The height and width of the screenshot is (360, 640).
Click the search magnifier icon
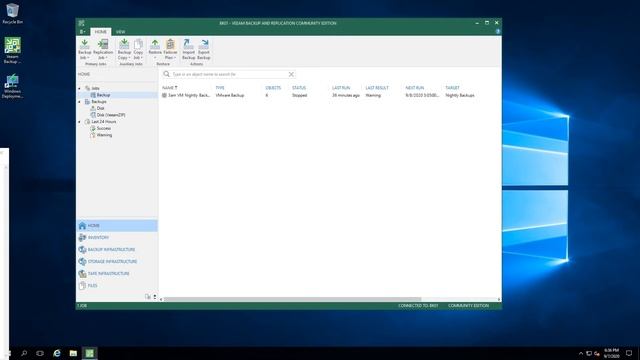[167, 74]
